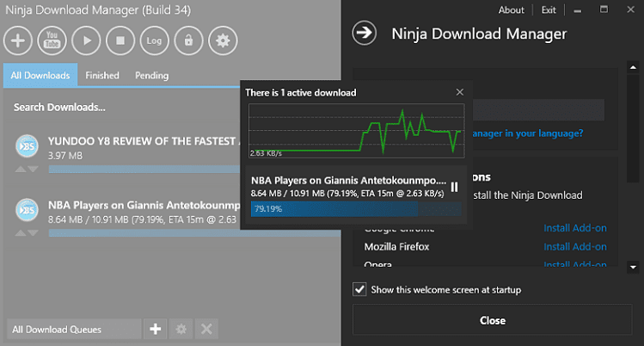This screenshot has height=346, width=644.
Task: Click the 79.19% progress bar in popup
Action: pyautogui.click(x=356, y=209)
